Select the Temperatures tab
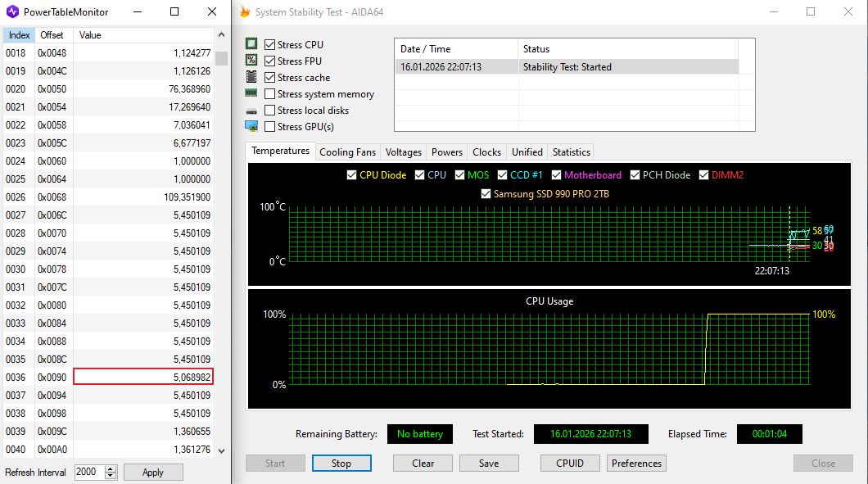Image resolution: width=868 pixels, height=484 pixels. coord(281,152)
